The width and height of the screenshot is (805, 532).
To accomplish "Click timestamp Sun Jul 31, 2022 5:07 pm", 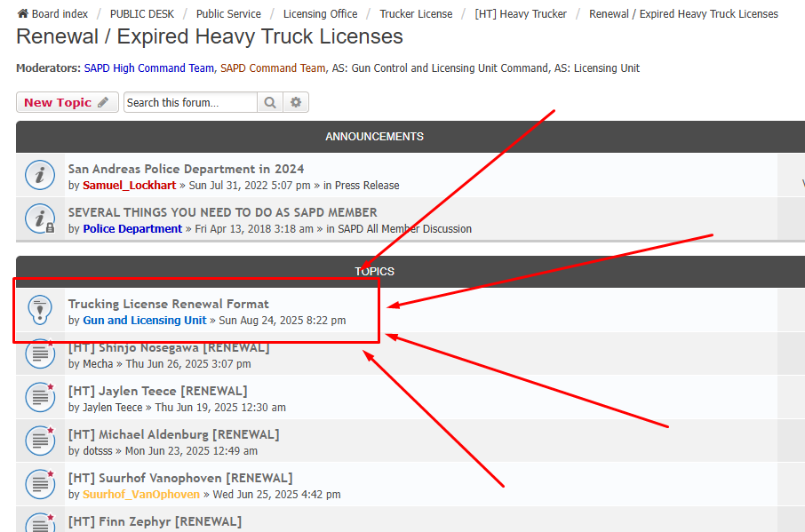I will tap(250, 186).
